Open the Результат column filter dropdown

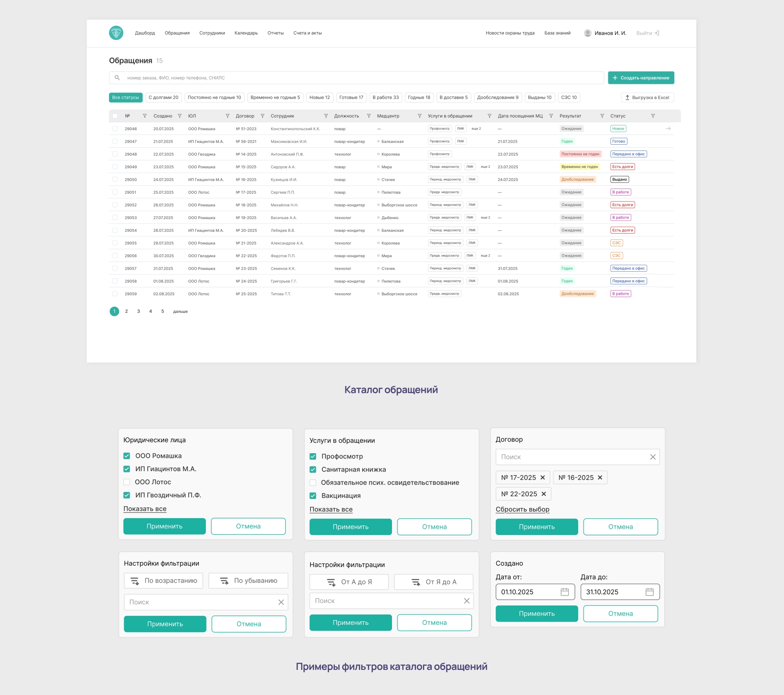[602, 116]
